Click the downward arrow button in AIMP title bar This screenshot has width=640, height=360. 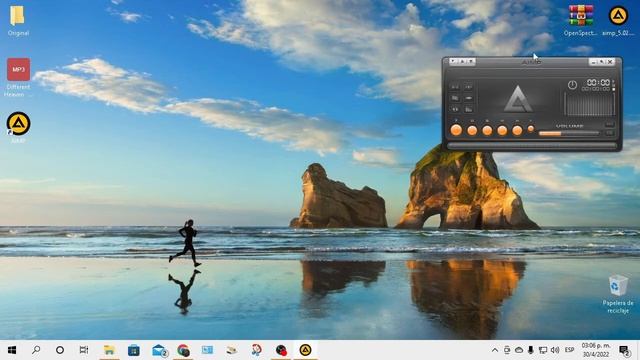click(x=471, y=61)
